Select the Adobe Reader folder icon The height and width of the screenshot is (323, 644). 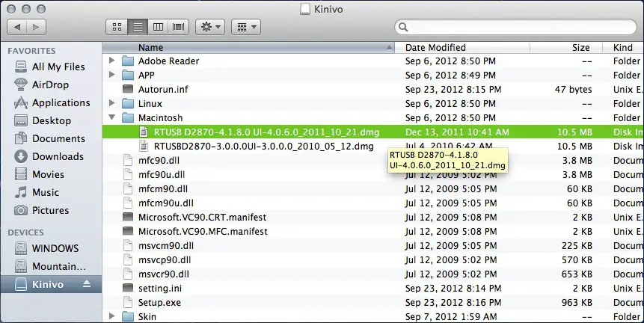[x=128, y=61]
